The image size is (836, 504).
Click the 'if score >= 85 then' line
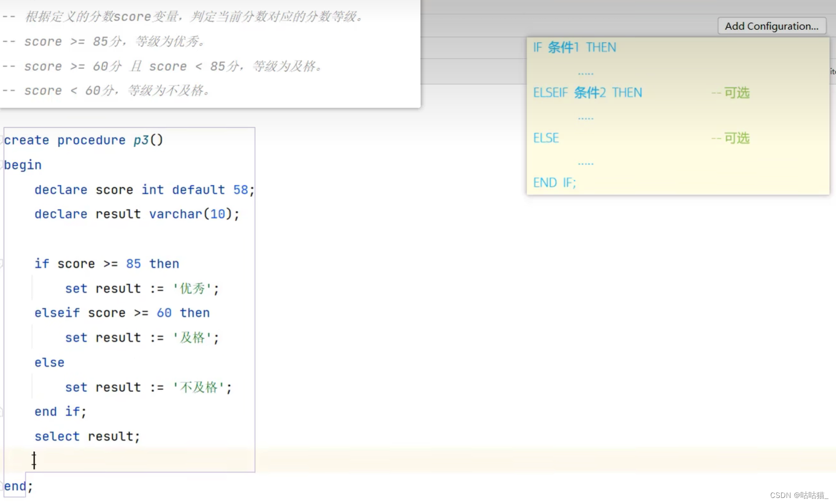[107, 264]
